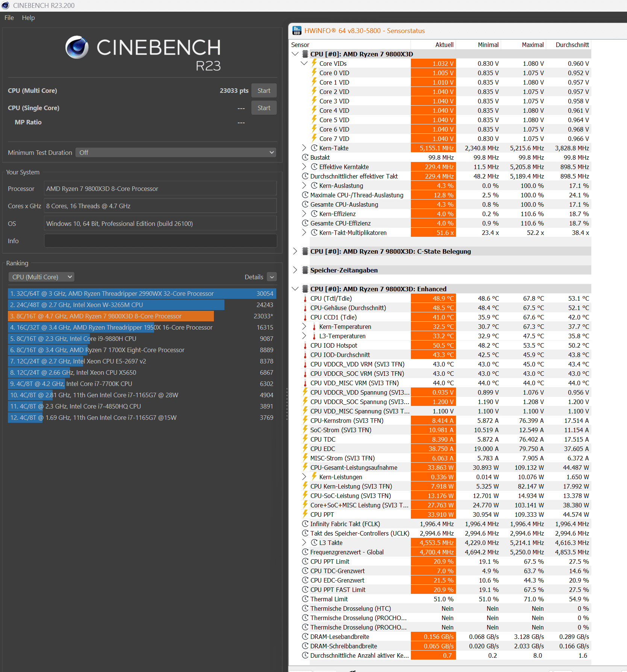
Task: Click the lightning bolt icon for CPU EDC
Action: (x=305, y=448)
